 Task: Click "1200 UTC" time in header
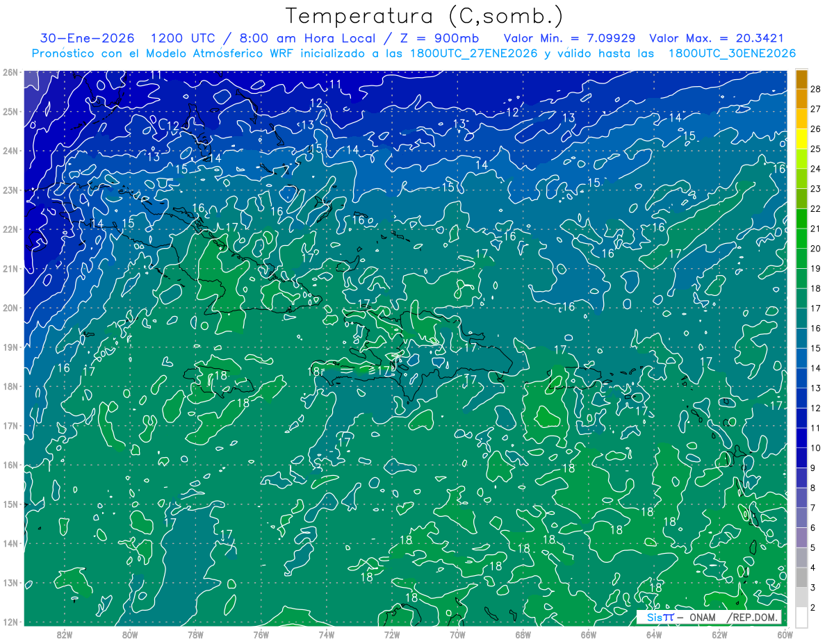183,39
